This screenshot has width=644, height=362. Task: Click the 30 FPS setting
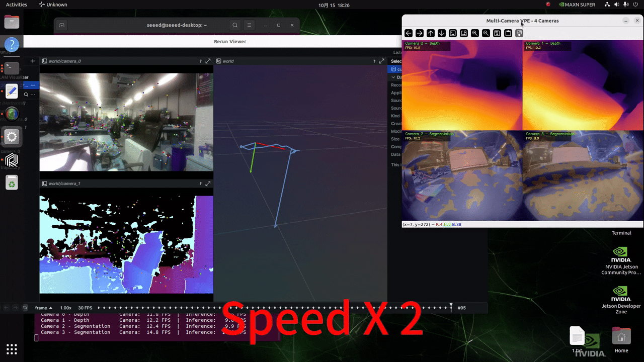[x=85, y=308]
